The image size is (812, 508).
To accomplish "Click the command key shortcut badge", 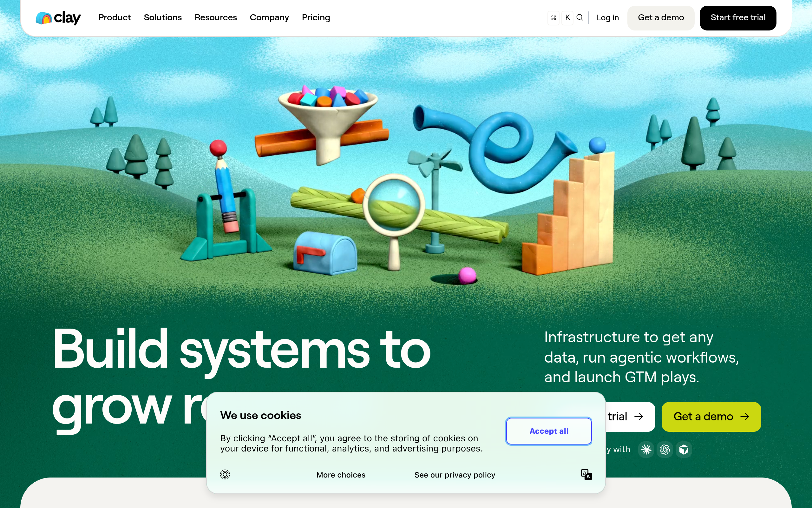I will [553, 18].
